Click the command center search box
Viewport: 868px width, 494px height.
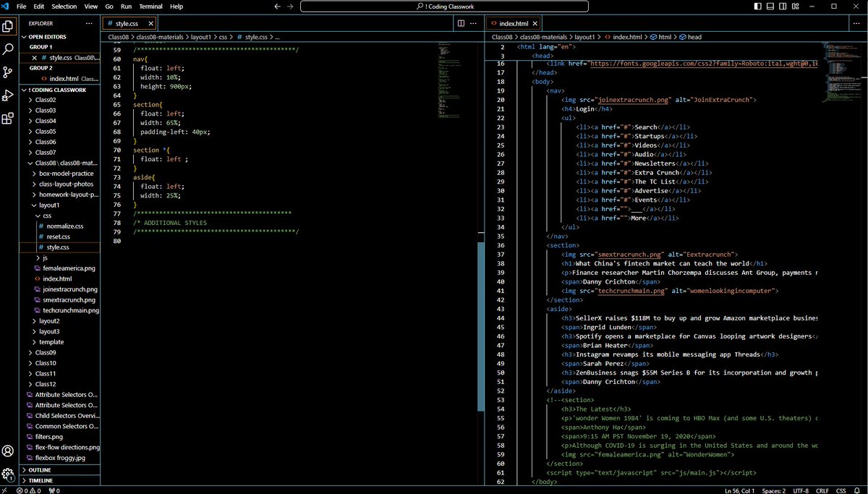[444, 7]
